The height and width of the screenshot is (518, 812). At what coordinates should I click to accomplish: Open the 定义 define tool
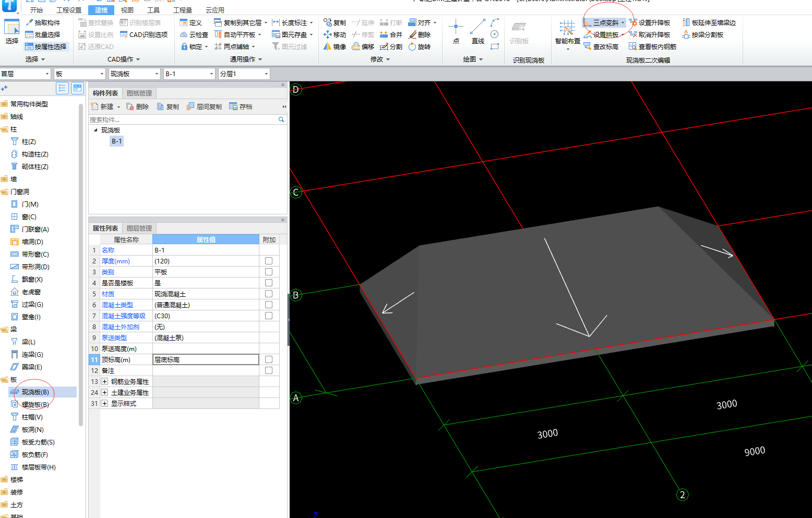(x=190, y=22)
